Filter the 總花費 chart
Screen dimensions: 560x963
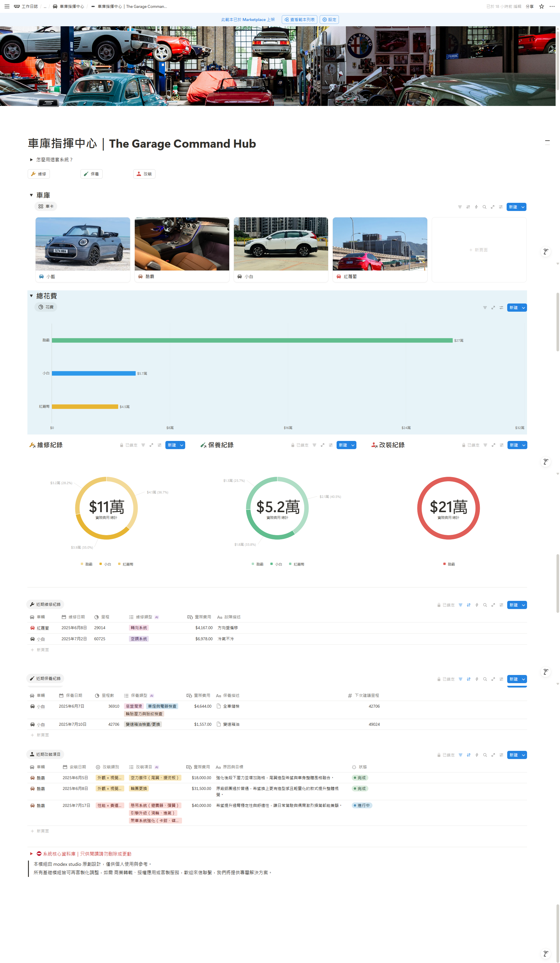click(x=485, y=308)
